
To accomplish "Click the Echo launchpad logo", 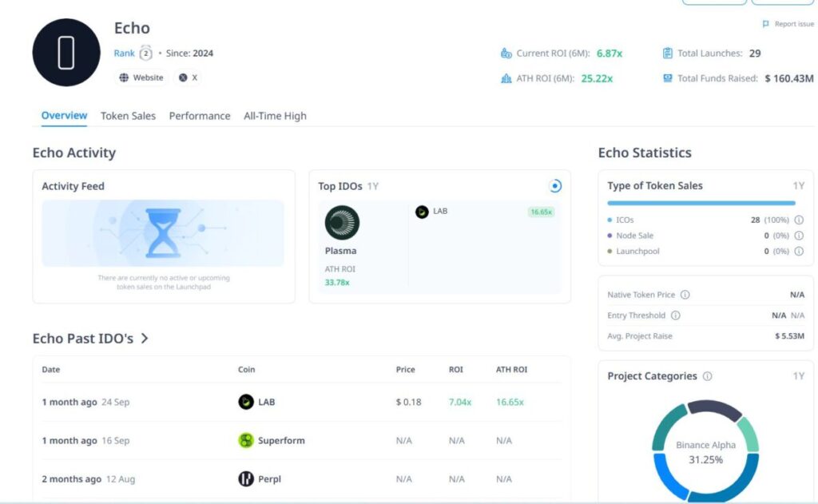I will (66, 53).
